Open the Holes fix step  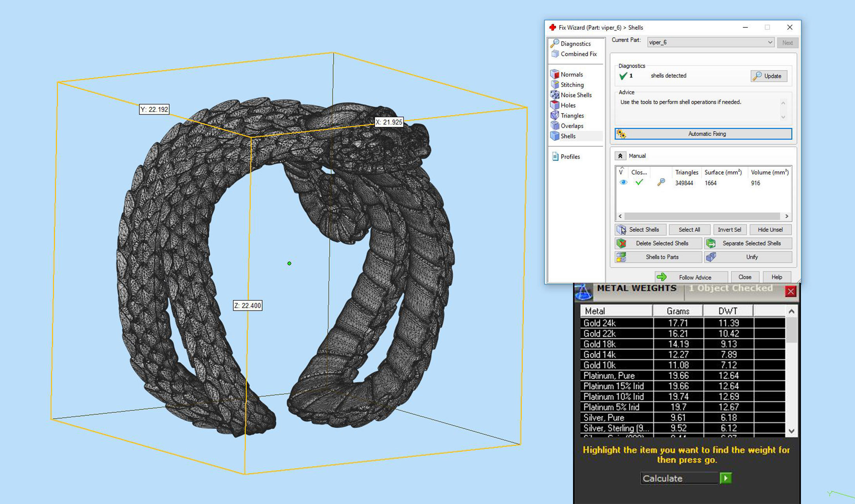(x=564, y=105)
